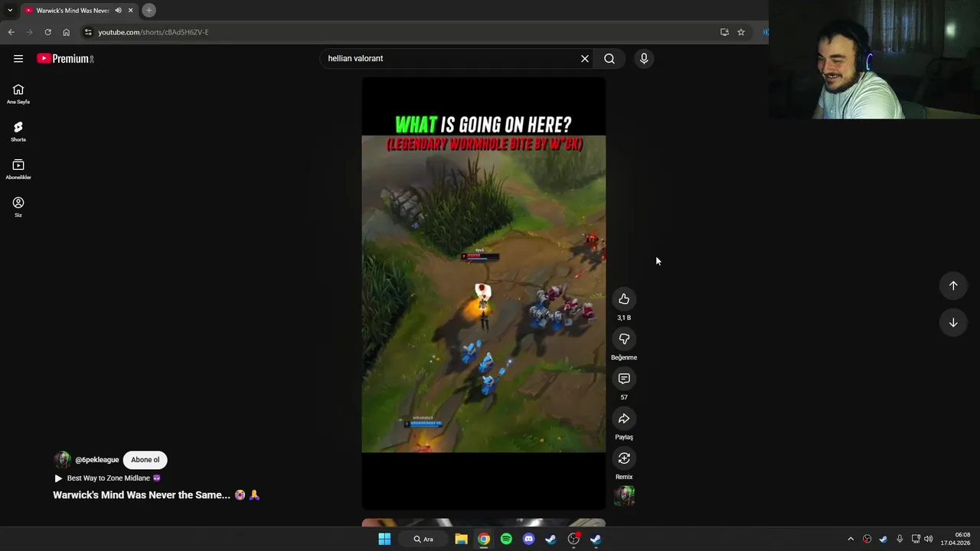The height and width of the screenshot is (551, 980).
Task: Open the YouTube hamburger guide menu
Action: click(x=18, y=58)
